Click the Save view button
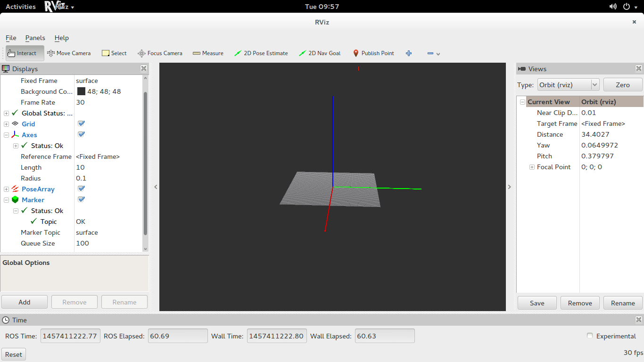Viewport: 644px width, 362px height. pos(537,303)
